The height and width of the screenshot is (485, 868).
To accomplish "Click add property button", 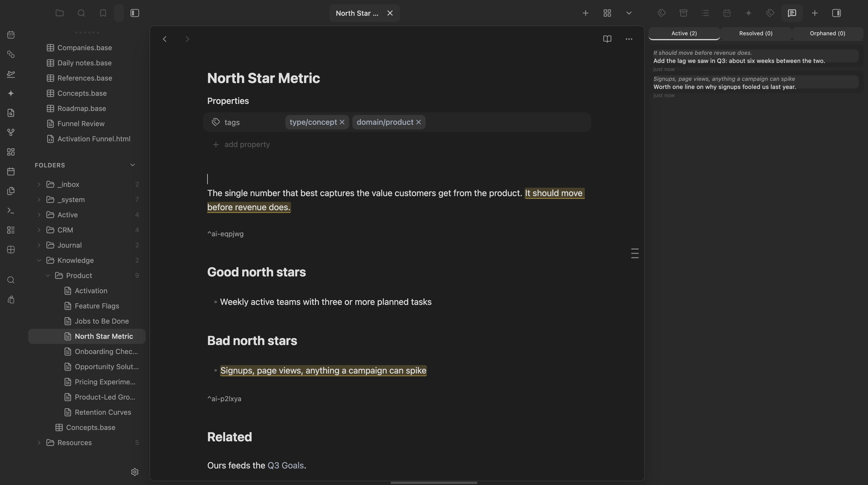I will click(241, 144).
